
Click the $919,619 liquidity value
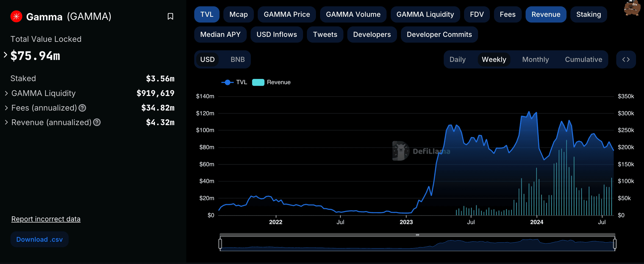pos(156,94)
